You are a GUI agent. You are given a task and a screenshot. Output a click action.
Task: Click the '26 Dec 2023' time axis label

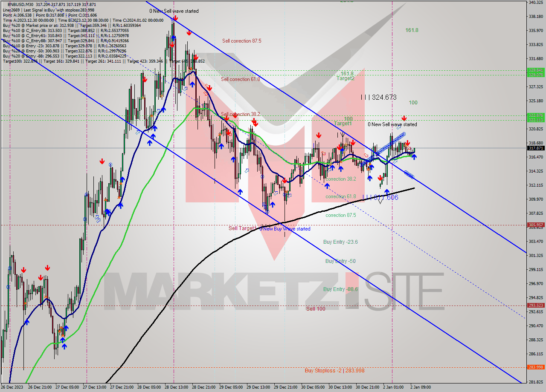pyautogui.click(x=12, y=387)
